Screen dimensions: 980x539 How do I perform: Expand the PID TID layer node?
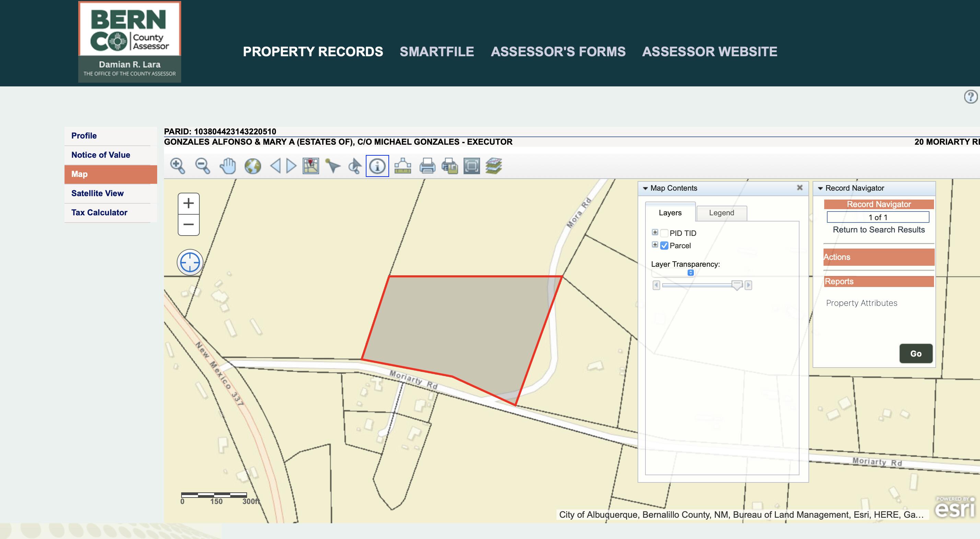pos(655,232)
